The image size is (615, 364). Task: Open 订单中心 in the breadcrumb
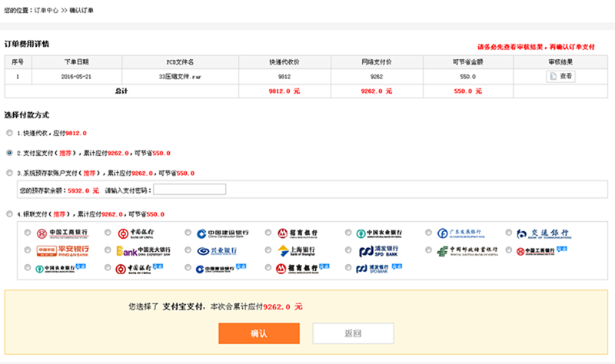[x=46, y=10]
